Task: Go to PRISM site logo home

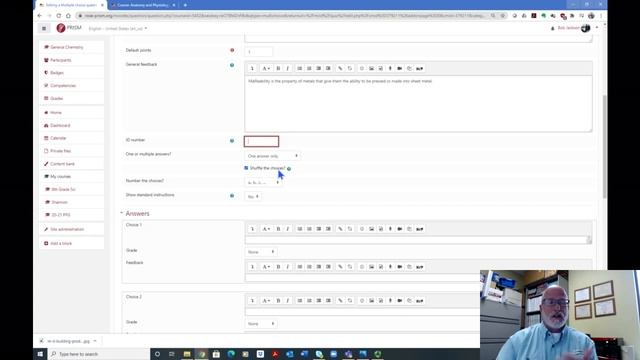Action: point(69,28)
